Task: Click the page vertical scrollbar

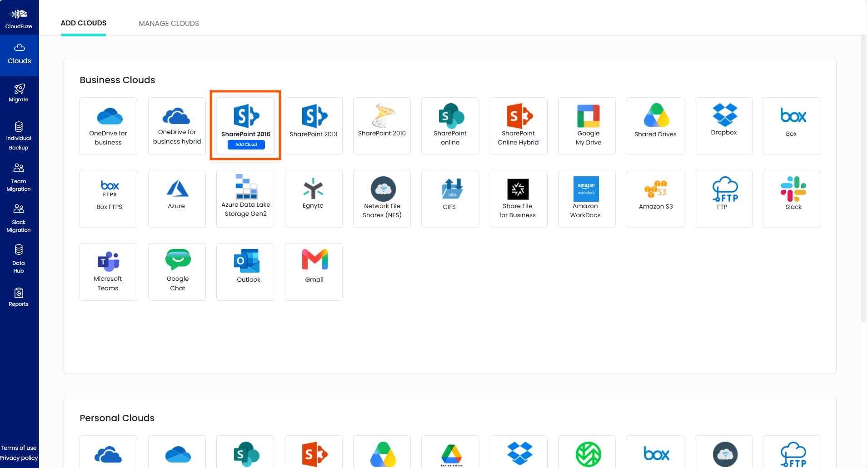Action: [863, 179]
